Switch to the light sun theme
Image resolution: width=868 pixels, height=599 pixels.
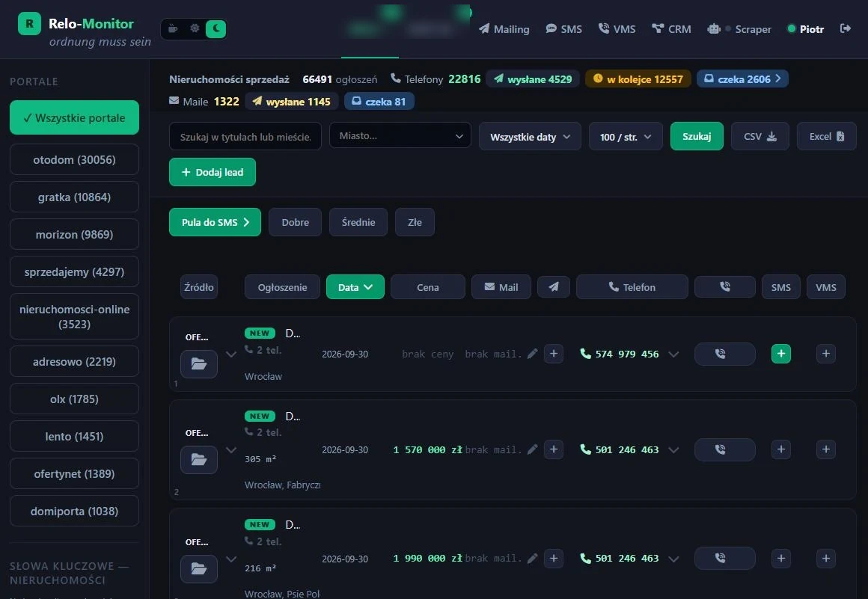click(x=195, y=28)
